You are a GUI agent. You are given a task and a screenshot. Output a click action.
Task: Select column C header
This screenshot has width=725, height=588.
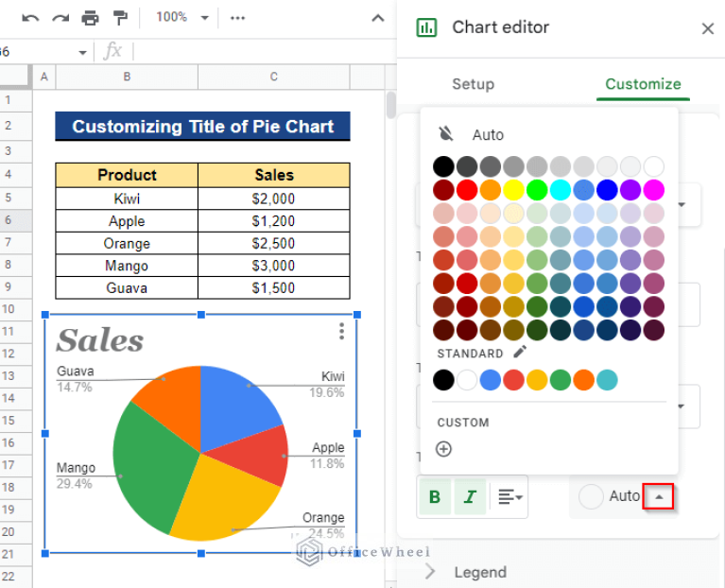[x=274, y=77]
